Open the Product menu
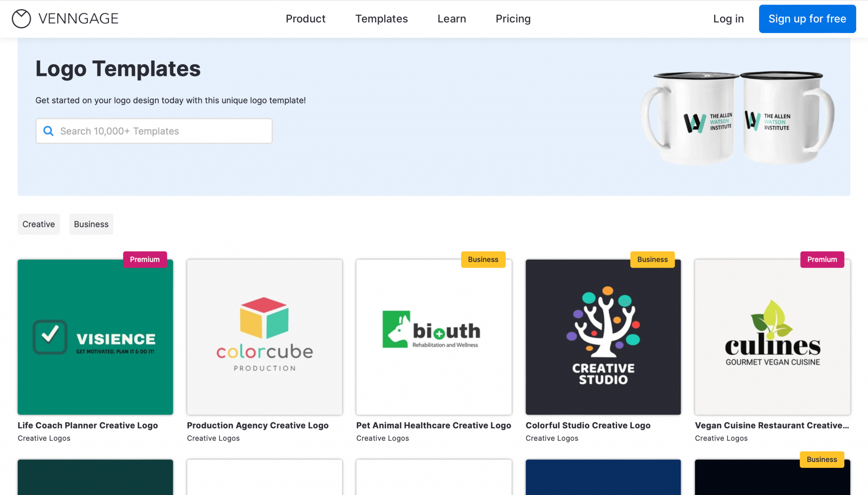Image resolution: width=868 pixels, height=495 pixels. (306, 19)
